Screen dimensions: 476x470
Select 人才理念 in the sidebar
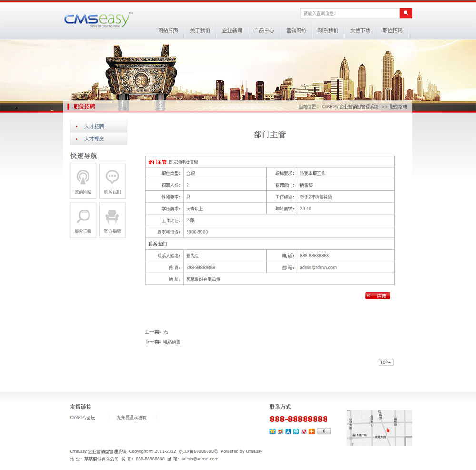pos(94,139)
